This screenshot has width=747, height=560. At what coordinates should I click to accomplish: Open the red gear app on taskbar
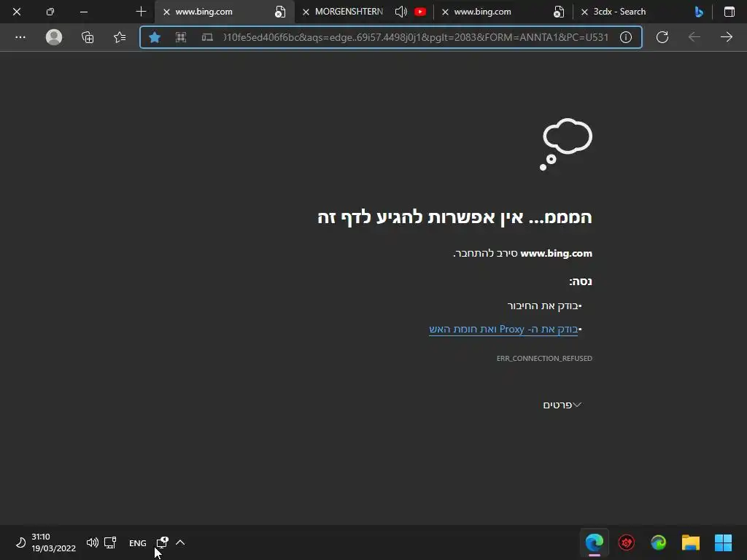click(627, 542)
